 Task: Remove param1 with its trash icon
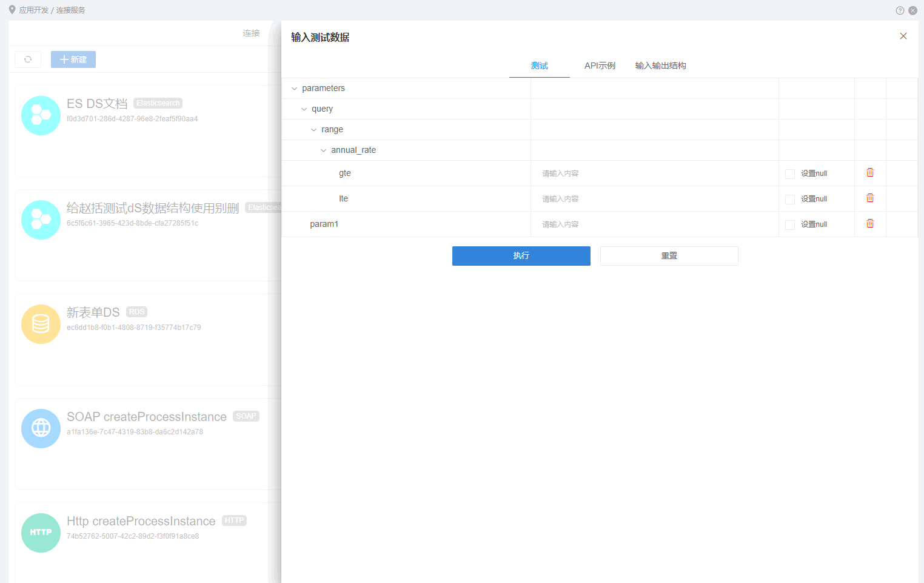(x=870, y=224)
